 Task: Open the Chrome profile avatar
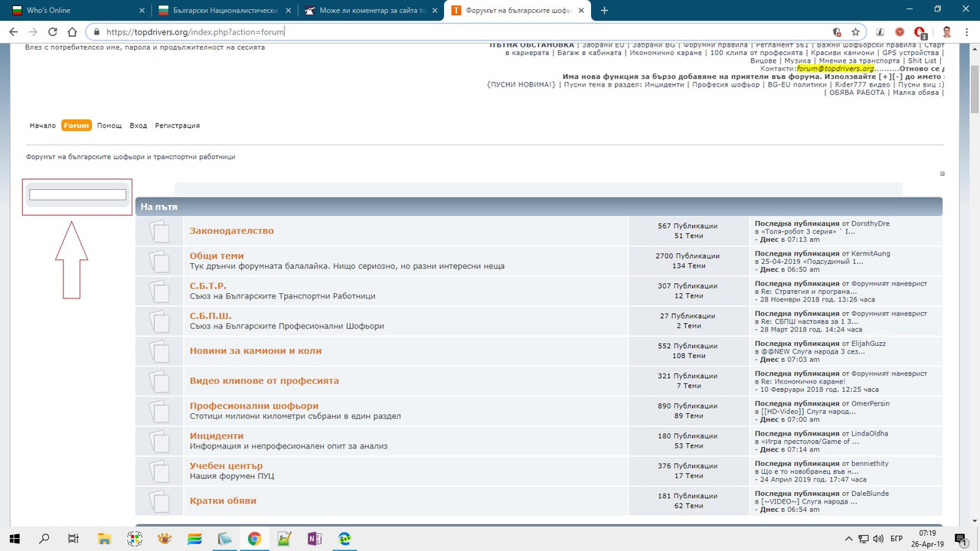947,32
